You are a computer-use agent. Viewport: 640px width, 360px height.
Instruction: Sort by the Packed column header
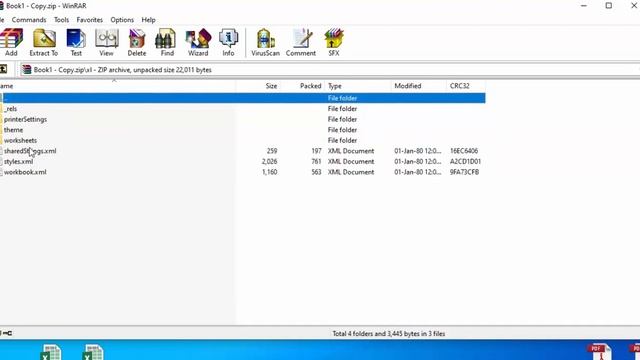coord(303,86)
